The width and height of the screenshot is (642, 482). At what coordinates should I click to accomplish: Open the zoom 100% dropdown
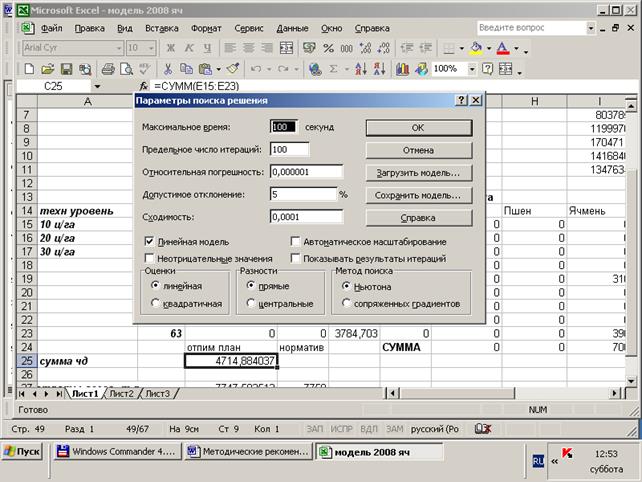coord(469,69)
